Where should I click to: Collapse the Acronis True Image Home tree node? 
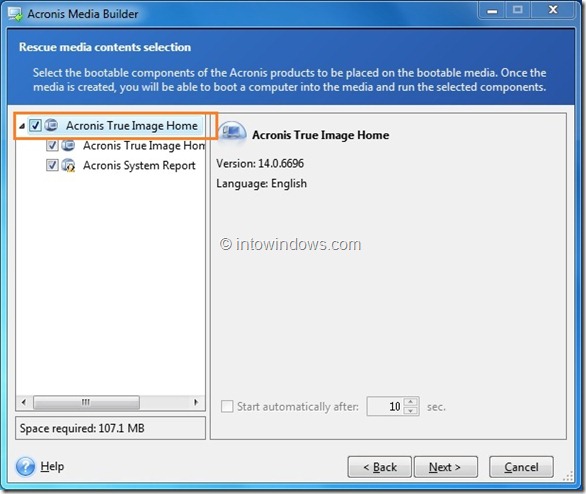[x=22, y=126]
